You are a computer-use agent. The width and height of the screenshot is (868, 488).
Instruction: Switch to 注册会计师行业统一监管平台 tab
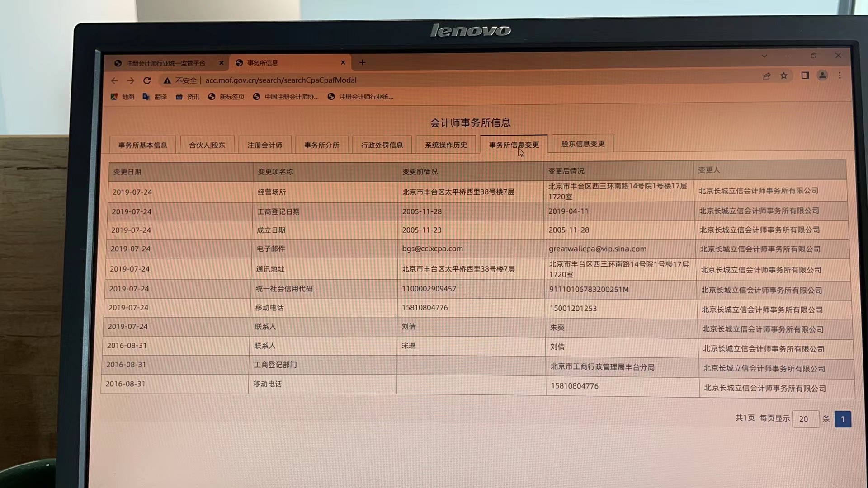pos(165,63)
